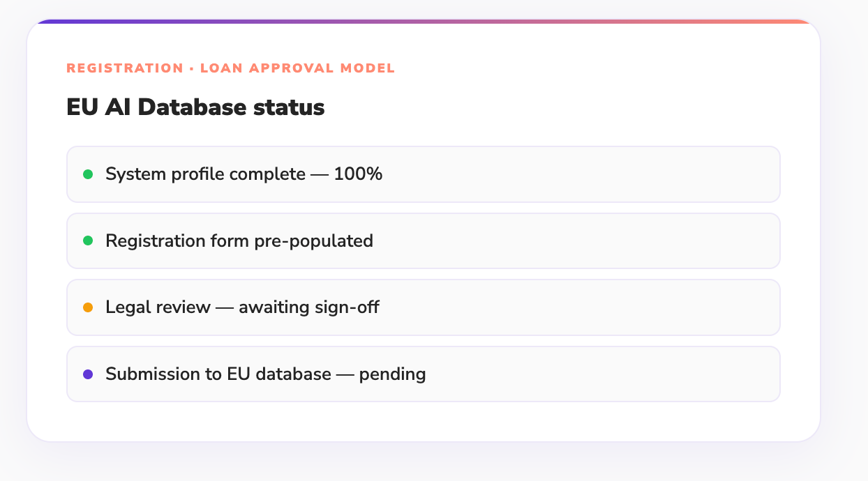Click the purple dot beside Submission to EU database
Image resolution: width=868 pixels, height=481 pixels.
tap(88, 374)
